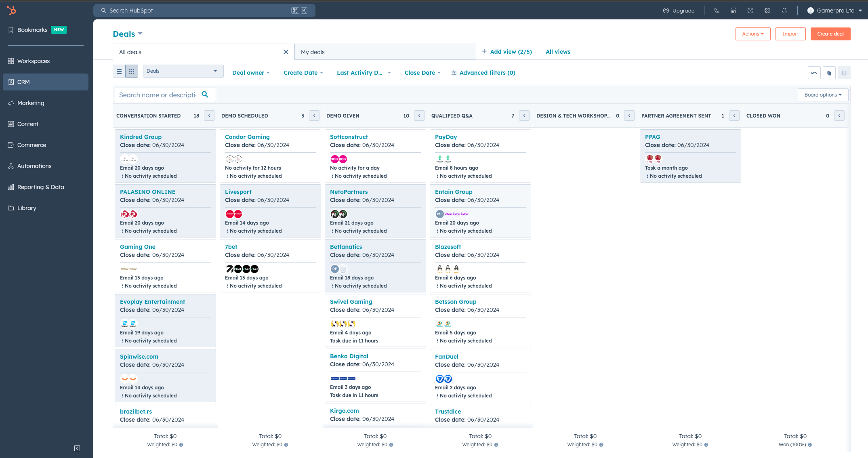Clone the current view with the copy icon
868x458 pixels.
[829, 73]
